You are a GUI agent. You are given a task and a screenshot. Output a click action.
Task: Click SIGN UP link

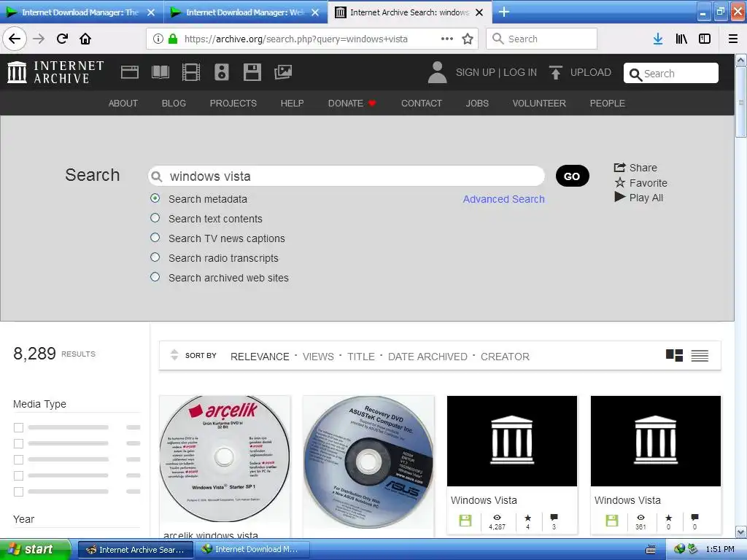(x=475, y=72)
